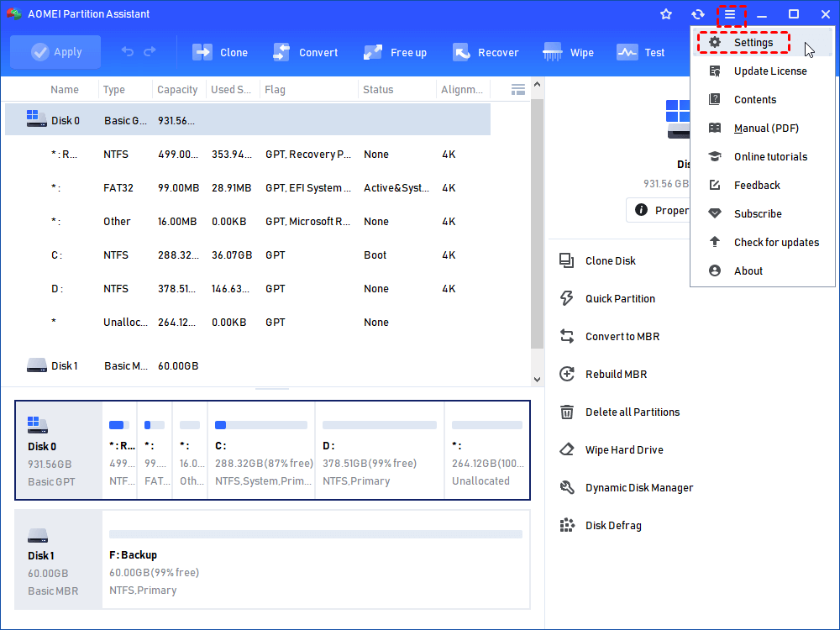840x630 pixels.
Task: Click the scroll down arrow of partition list
Action: [538, 380]
